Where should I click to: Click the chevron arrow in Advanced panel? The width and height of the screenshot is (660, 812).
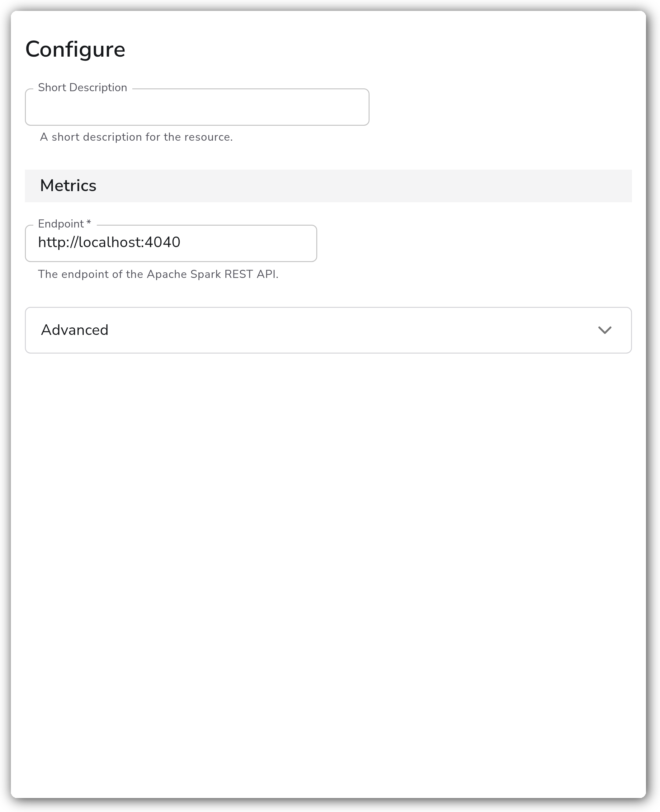click(x=605, y=330)
